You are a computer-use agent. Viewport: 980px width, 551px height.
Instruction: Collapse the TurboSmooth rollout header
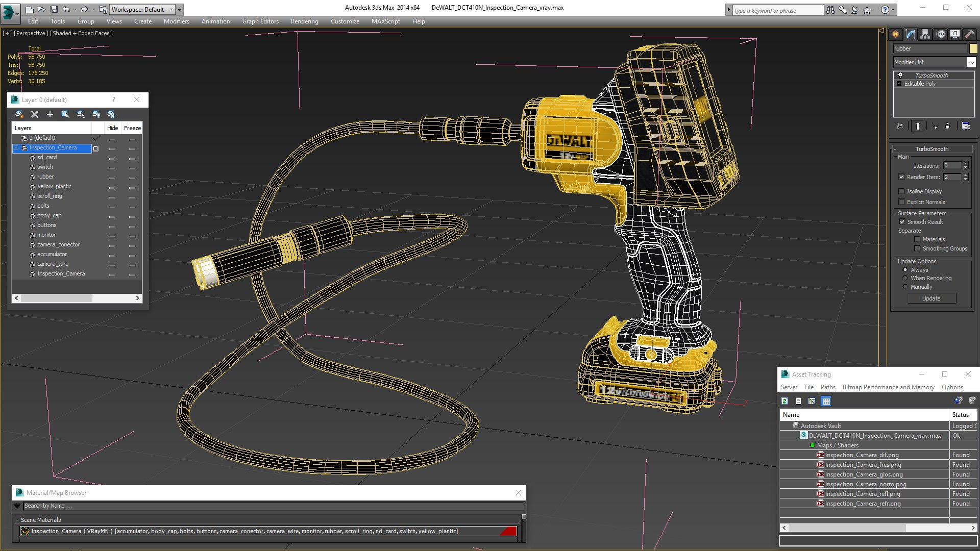point(932,149)
